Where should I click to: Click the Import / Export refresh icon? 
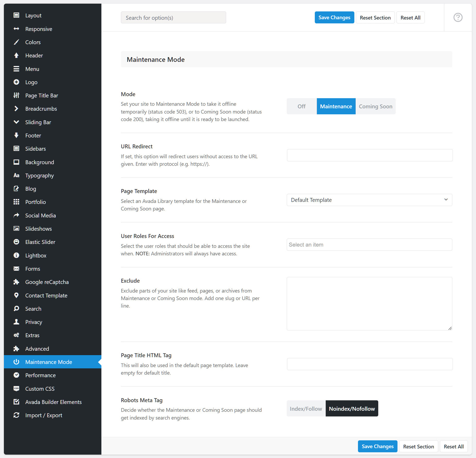point(16,415)
